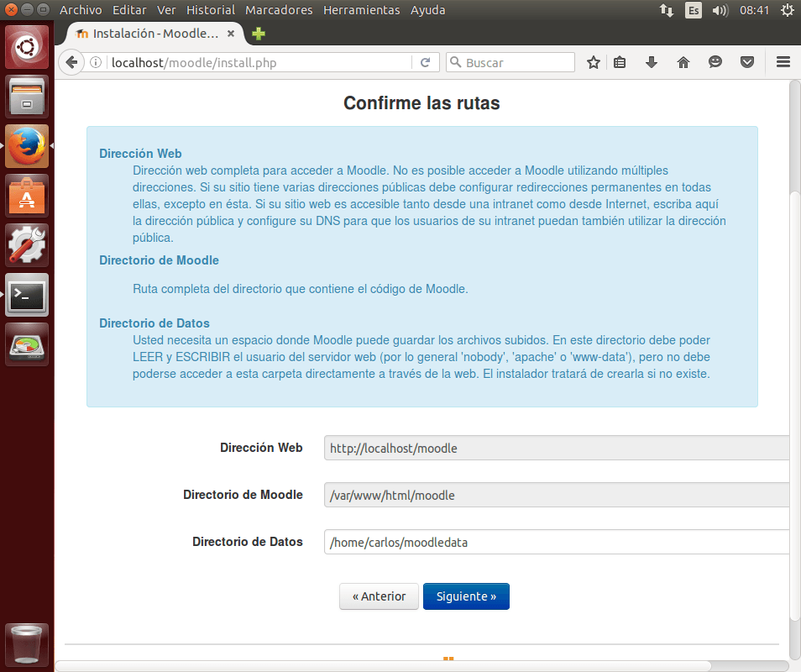Screen dimensions: 801x672
Task: Open the 08:41 clock indicator
Action: coord(755,10)
